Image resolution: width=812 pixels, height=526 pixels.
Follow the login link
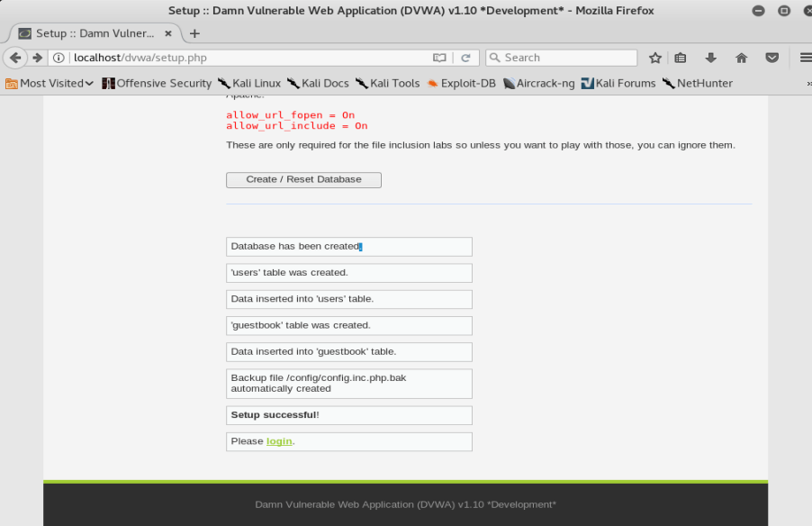tap(279, 441)
